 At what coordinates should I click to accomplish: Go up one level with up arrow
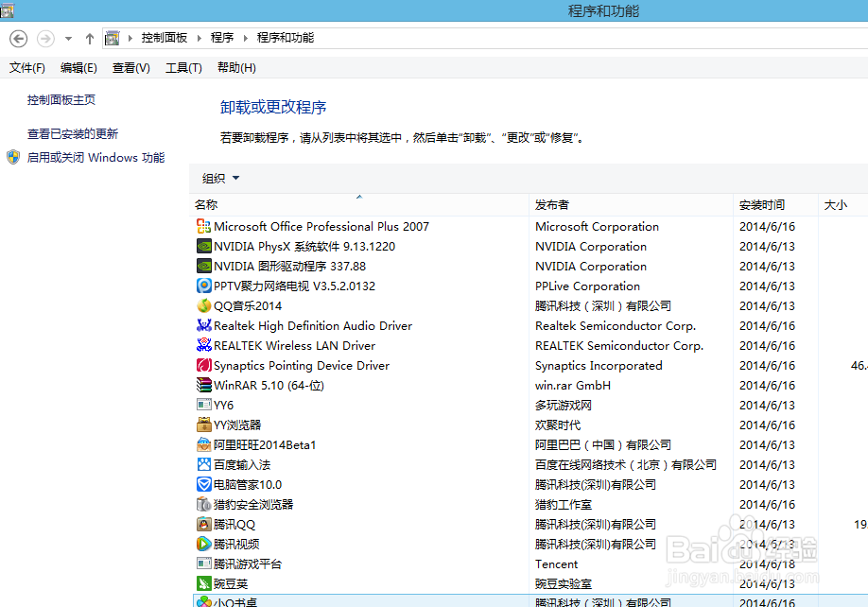[90, 38]
